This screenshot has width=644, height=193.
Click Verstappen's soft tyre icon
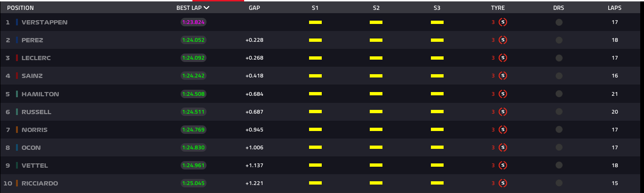[x=502, y=22]
